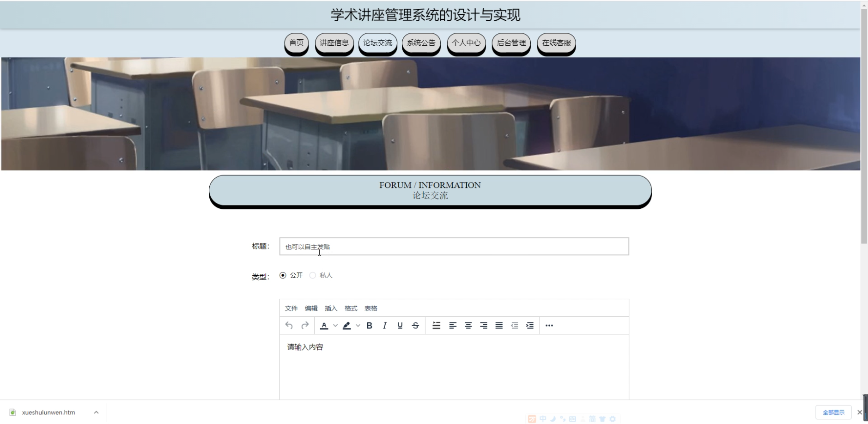Open 讲座信息 navigation button

pos(334,43)
